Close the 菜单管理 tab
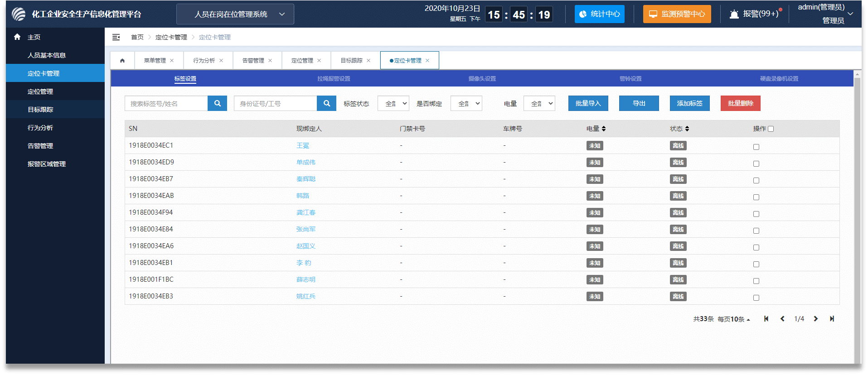 pyautogui.click(x=172, y=61)
